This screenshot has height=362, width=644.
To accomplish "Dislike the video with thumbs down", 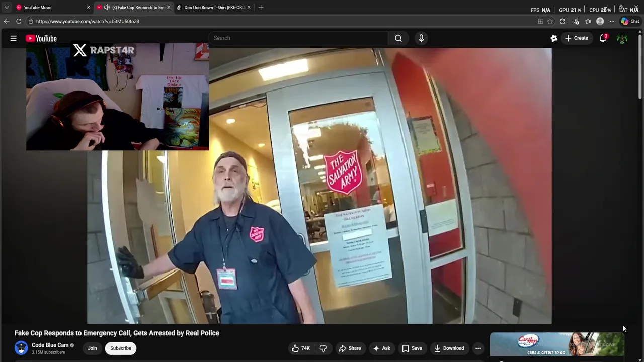I will [x=323, y=348].
